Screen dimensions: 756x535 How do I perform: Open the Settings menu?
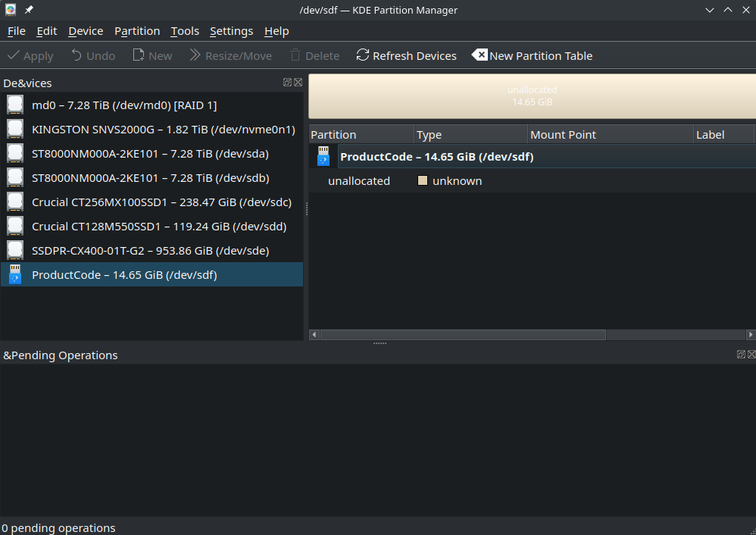232,31
